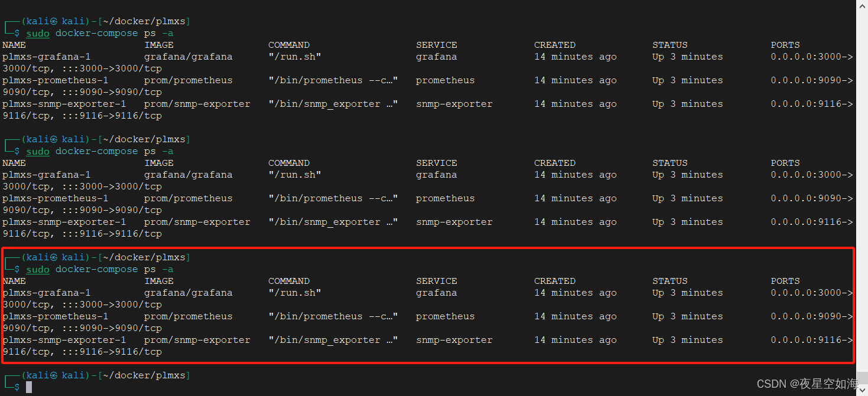Click 'prom/snmp-exporter' image in the highlighted block
Viewport: 868px width, 396px height.
coord(197,340)
